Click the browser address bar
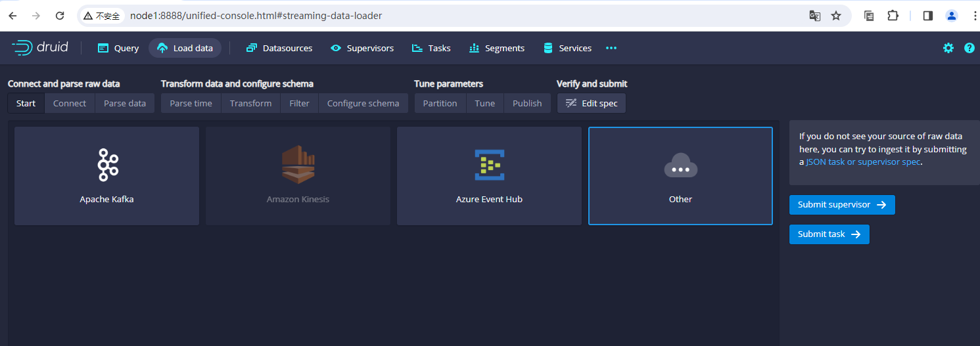 (x=460, y=16)
